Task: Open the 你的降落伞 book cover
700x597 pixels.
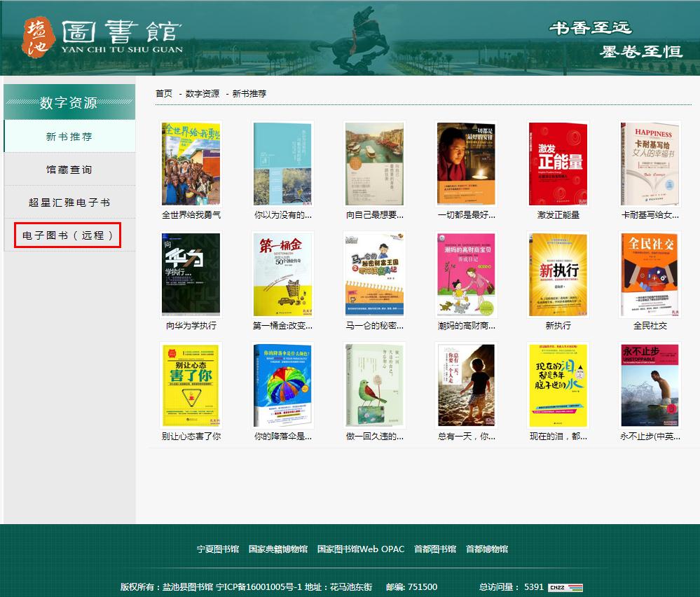Action: click(282, 385)
